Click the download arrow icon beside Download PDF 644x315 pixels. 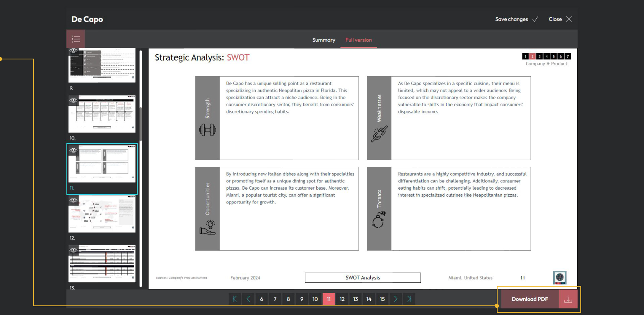pos(568,299)
